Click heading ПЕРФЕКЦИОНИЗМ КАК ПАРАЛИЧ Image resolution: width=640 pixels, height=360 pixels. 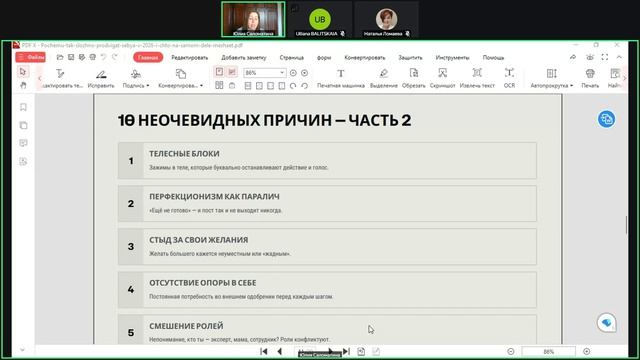214,197
